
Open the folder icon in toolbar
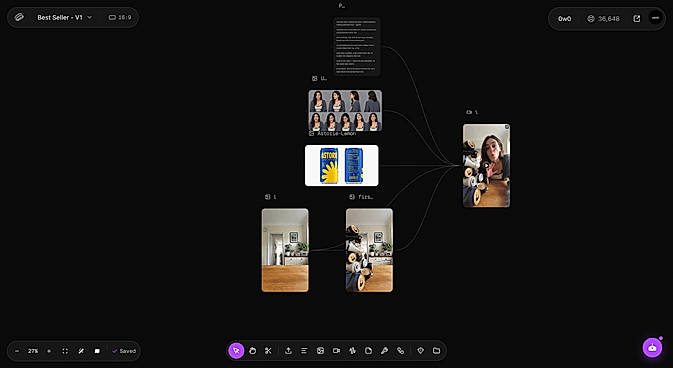[x=436, y=351]
